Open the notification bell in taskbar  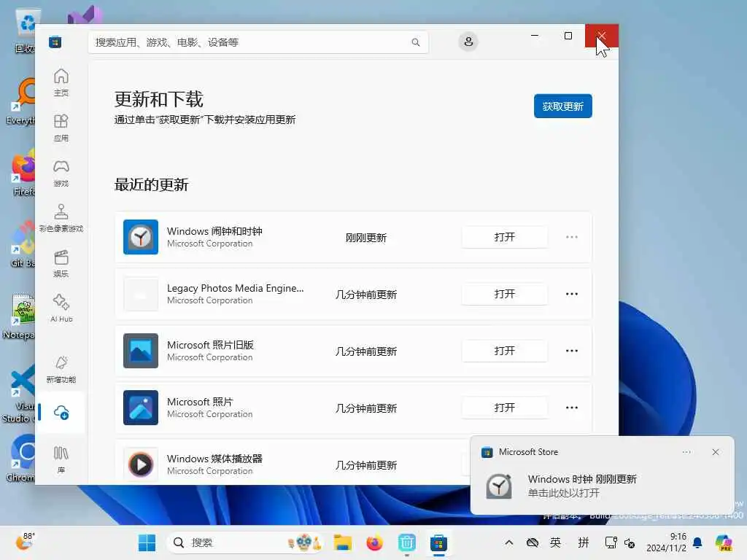(697, 542)
